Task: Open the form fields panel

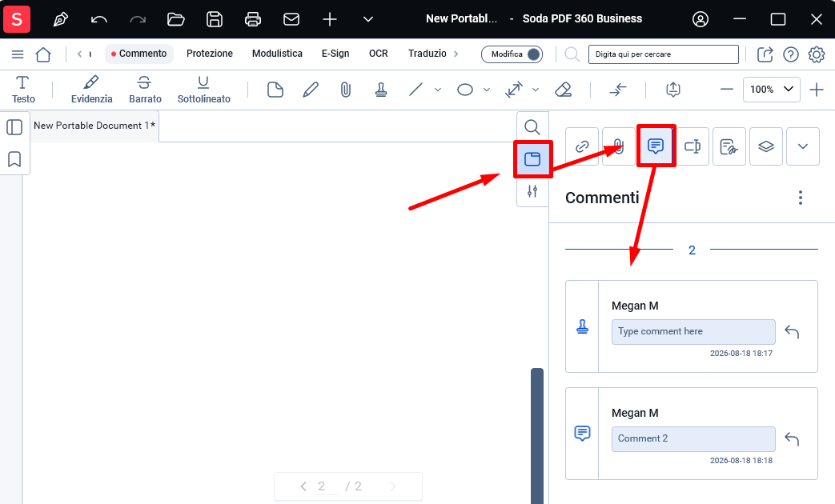Action: pyautogui.click(x=692, y=146)
